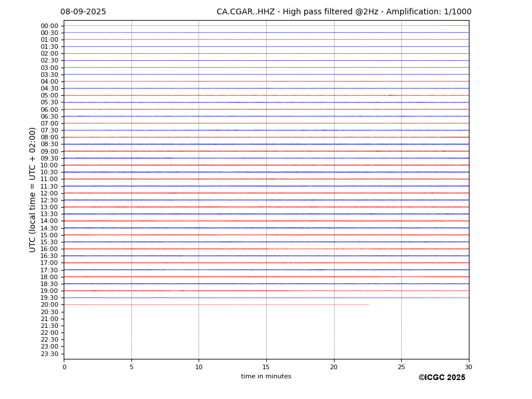The width and height of the screenshot is (532, 399).
Task: Click the 07:00 time row label
Action: (49, 123)
